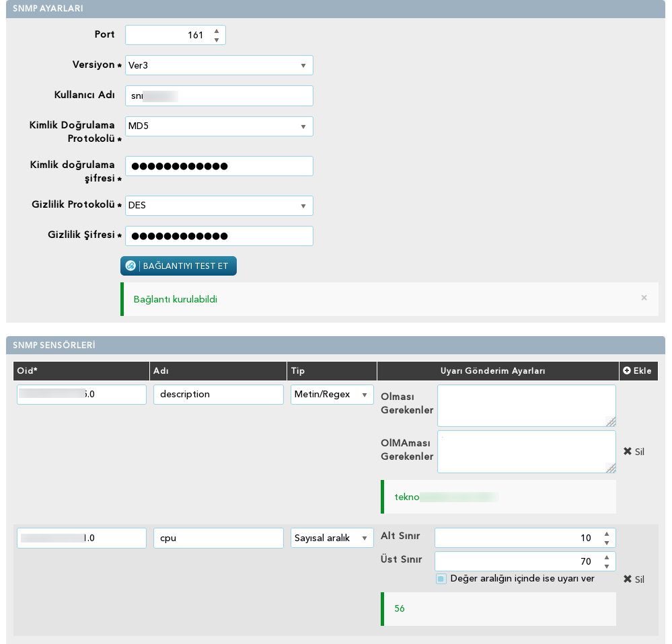The image size is (672, 644).
Task: Increase Üst Sınır value with up arrow
Action: tap(607, 557)
